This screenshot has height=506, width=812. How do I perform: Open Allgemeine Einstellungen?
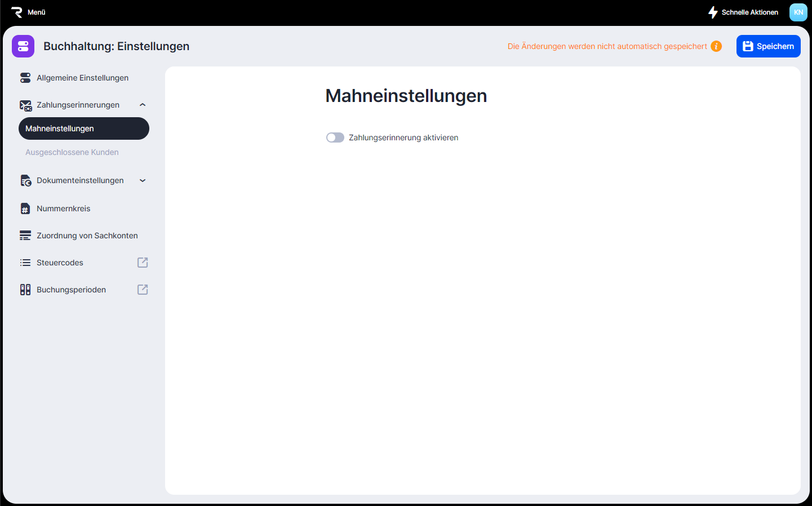coord(82,78)
